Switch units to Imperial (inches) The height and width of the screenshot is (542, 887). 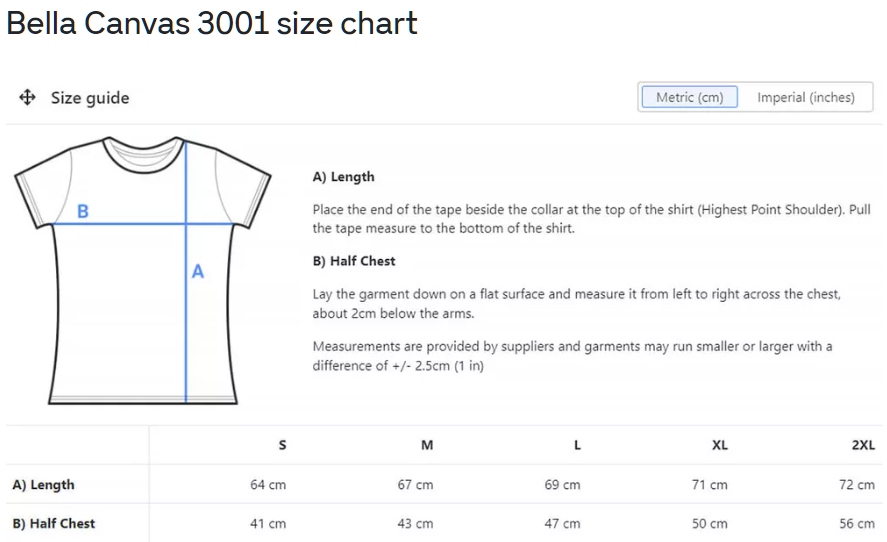805,97
